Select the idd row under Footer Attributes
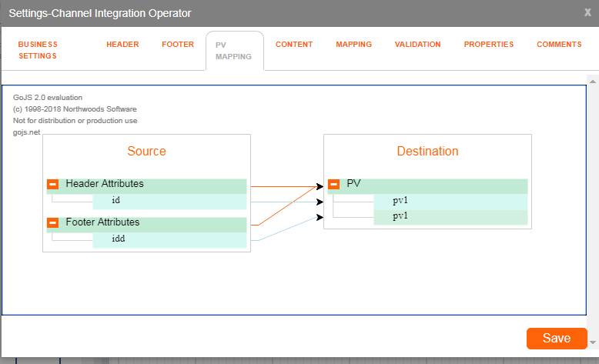 click(169, 239)
